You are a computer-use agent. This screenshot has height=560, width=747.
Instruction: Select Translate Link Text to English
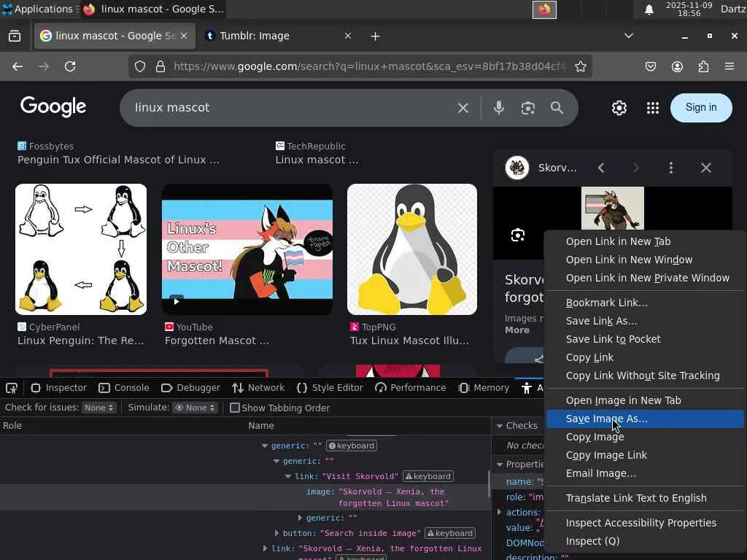pyautogui.click(x=645, y=499)
